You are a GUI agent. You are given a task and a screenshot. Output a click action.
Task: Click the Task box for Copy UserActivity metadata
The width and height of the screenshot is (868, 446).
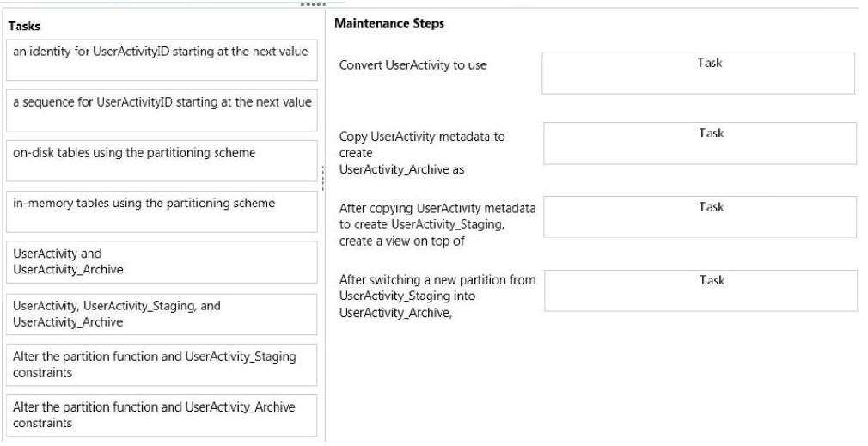point(700,144)
